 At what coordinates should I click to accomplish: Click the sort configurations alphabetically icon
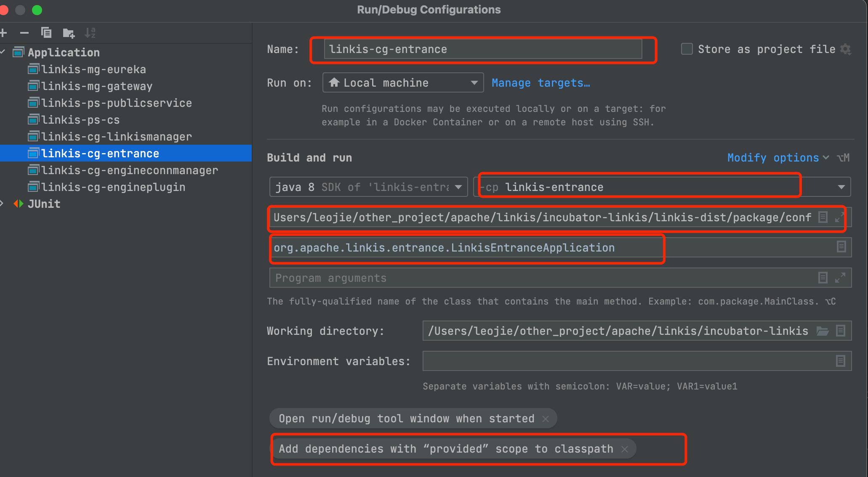90,33
